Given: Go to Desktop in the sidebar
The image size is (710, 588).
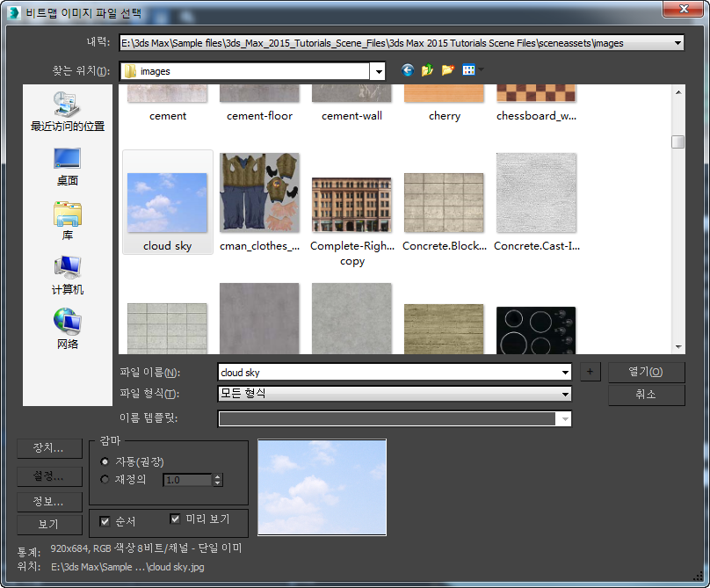Looking at the screenshot, I should tap(68, 166).
